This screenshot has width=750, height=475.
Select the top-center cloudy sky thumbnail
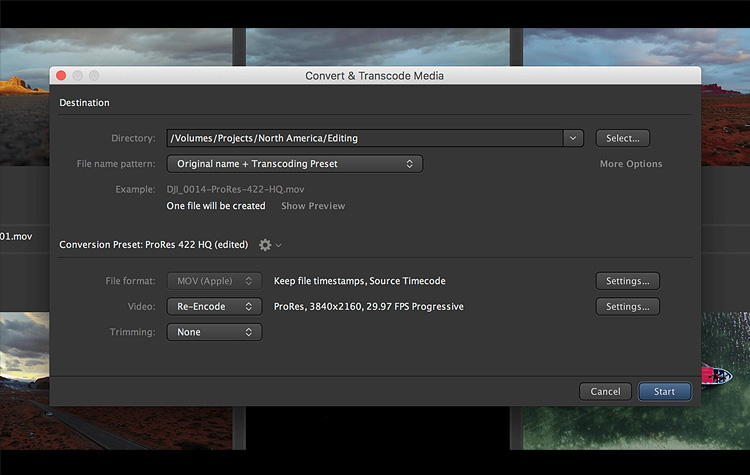pyautogui.click(x=378, y=46)
